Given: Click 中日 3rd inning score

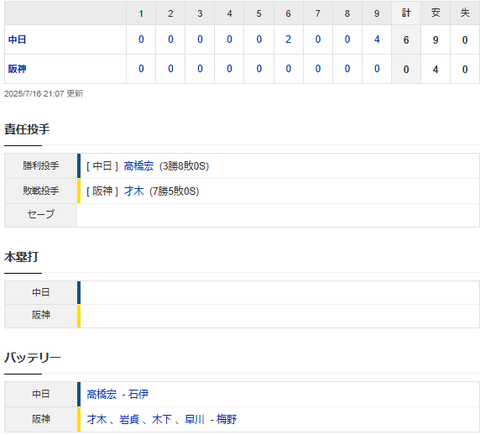Looking at the screenshot, I should (200, 39).
